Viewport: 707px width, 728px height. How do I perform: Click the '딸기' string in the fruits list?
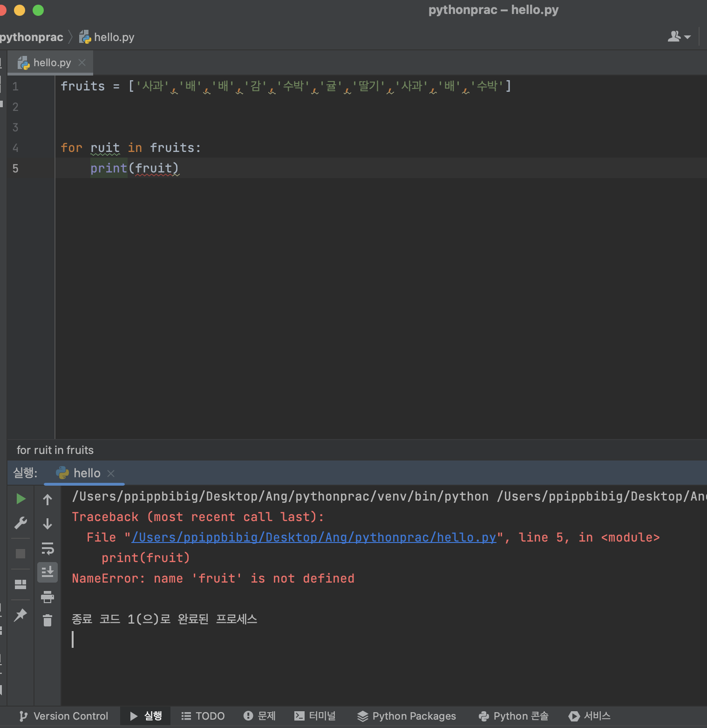click(369, 86)
